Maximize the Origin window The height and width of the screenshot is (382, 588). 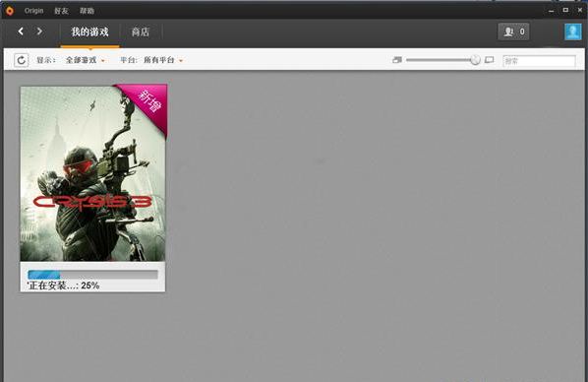coord(565,10)
